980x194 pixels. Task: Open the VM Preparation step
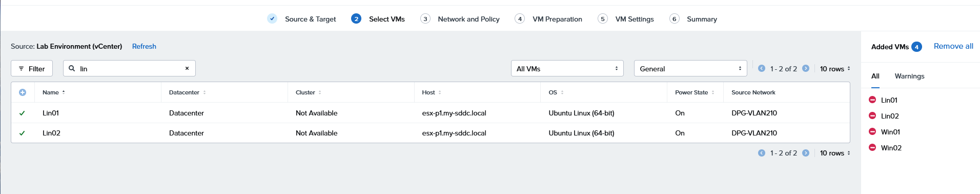click(x=557, y=19)
